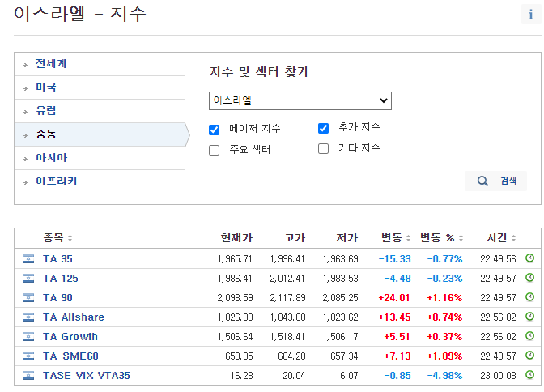This screenshot has width=544, height=392.
Task: Open the TA 90 index link
Action: (x=57, y=298)
